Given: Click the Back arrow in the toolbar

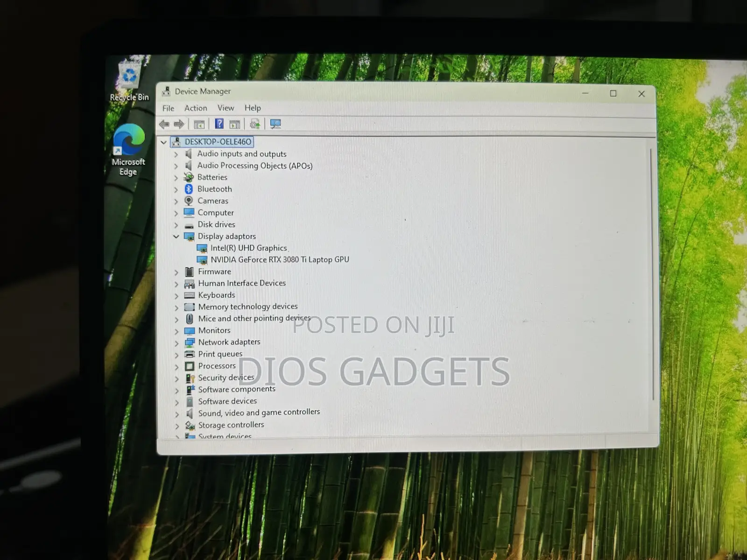Looking at the screenshot, I should (x=164, y=124).
